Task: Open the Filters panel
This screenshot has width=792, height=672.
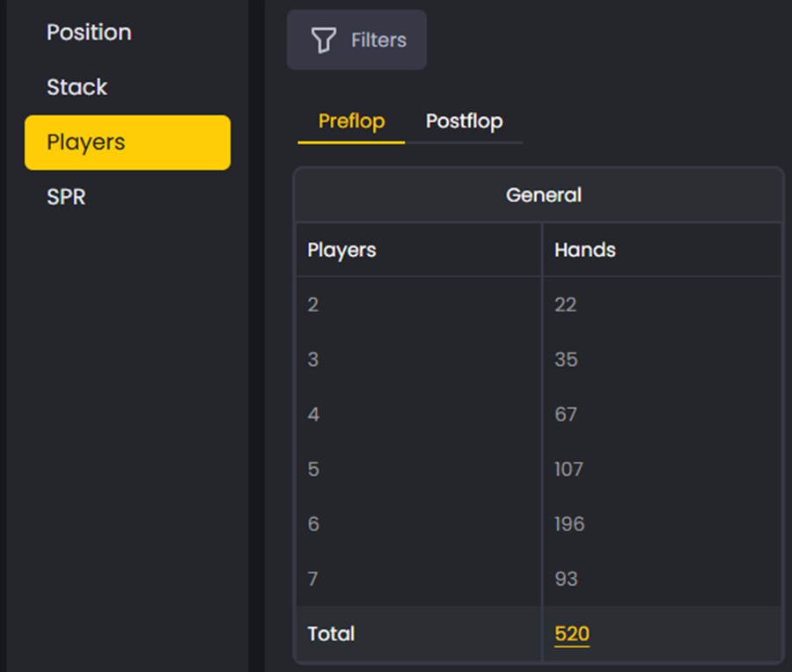Action: click(356, 40)
